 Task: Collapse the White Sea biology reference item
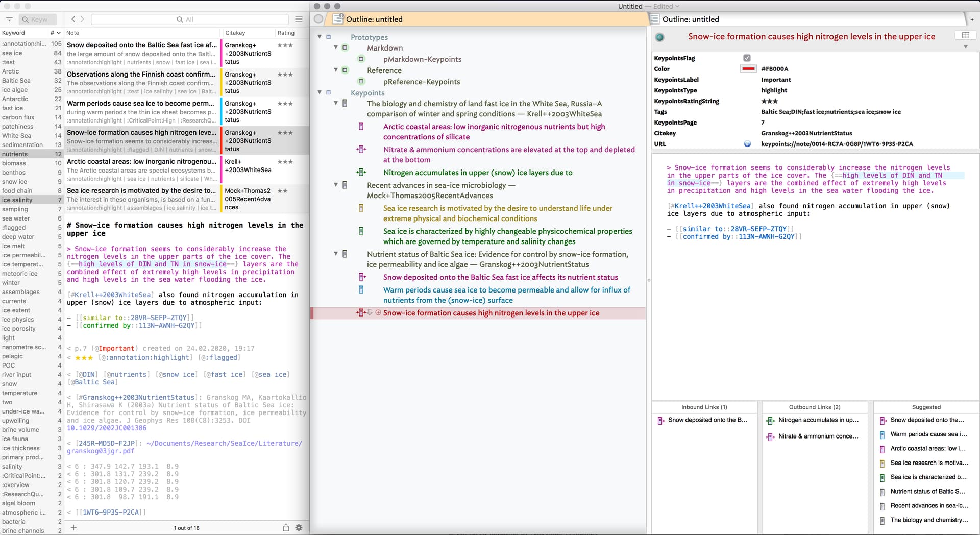click(336, 103)
